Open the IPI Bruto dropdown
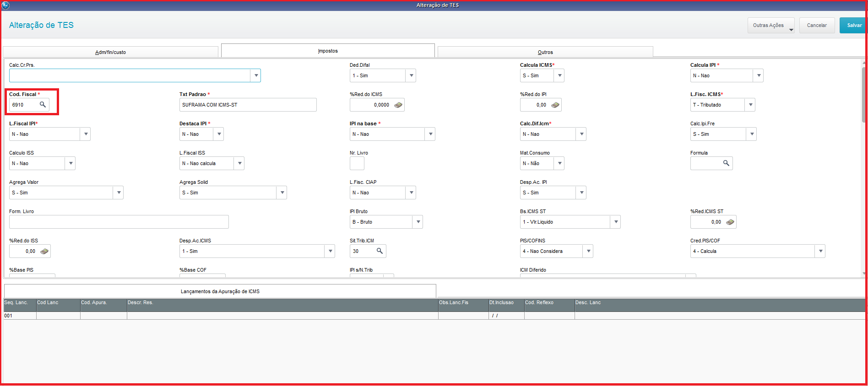Image resolution: width=868 pixels, height=386 pixels. click(x=418, y=222)
